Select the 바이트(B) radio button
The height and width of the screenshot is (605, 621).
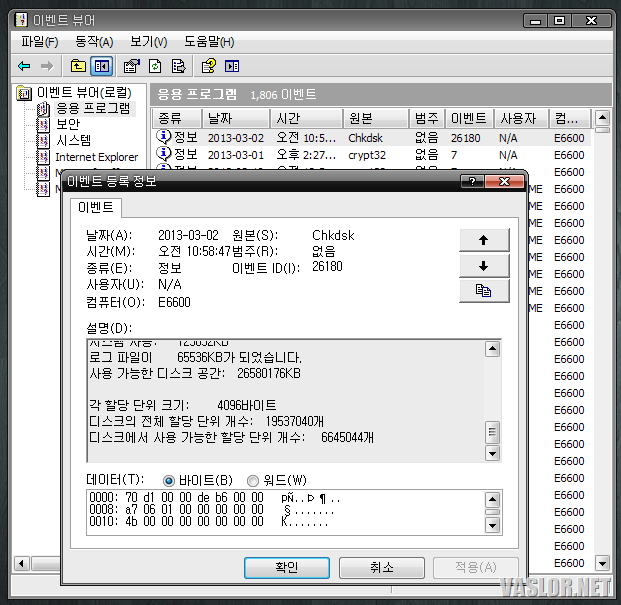[168, 480]
